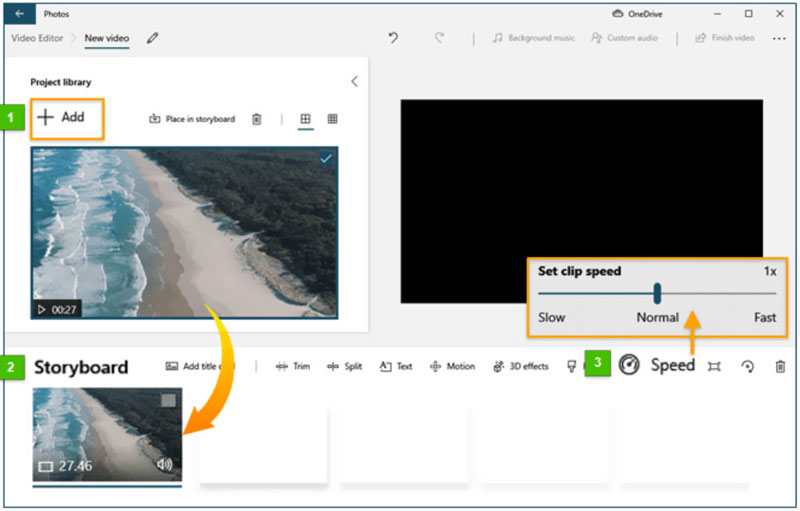Open Background music options
The image size is (800, 511).
coord(533,38)
